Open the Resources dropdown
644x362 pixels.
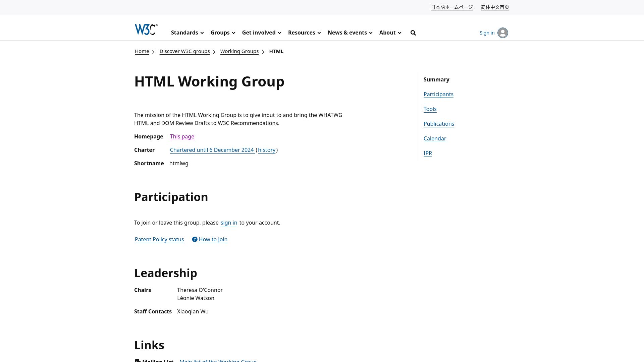pos(304,33)
